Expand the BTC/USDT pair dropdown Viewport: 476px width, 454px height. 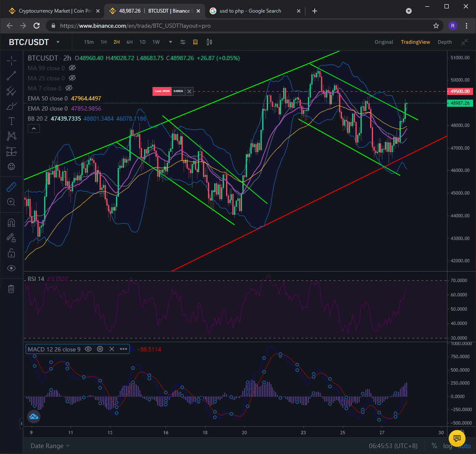click(x=58, y=42)
